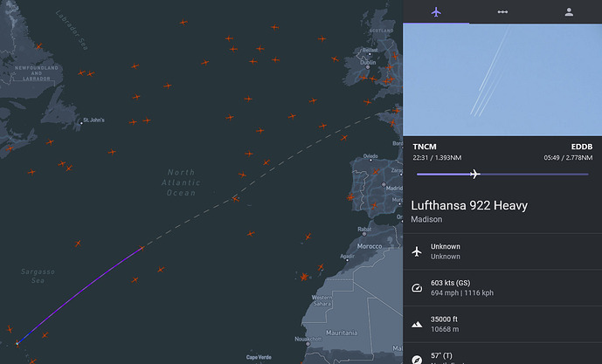Select white aircraft at purple track start
This screenshot has width=602, height=364.
[17, 343]
